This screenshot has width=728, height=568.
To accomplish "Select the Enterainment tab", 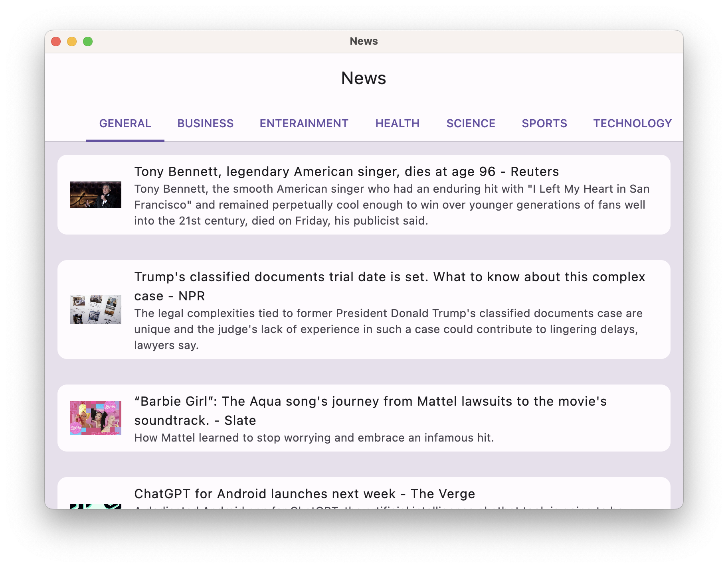I will [304, 124].
